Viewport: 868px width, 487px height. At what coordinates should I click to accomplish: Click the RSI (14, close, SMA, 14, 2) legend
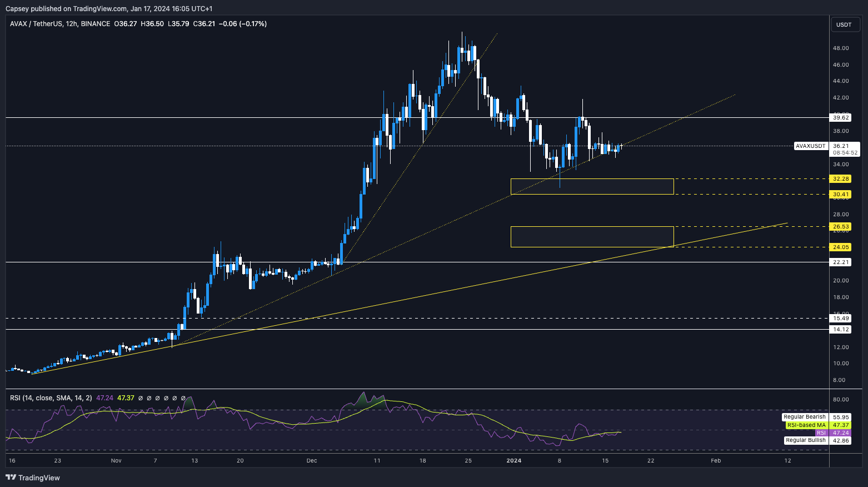point(51,398)
